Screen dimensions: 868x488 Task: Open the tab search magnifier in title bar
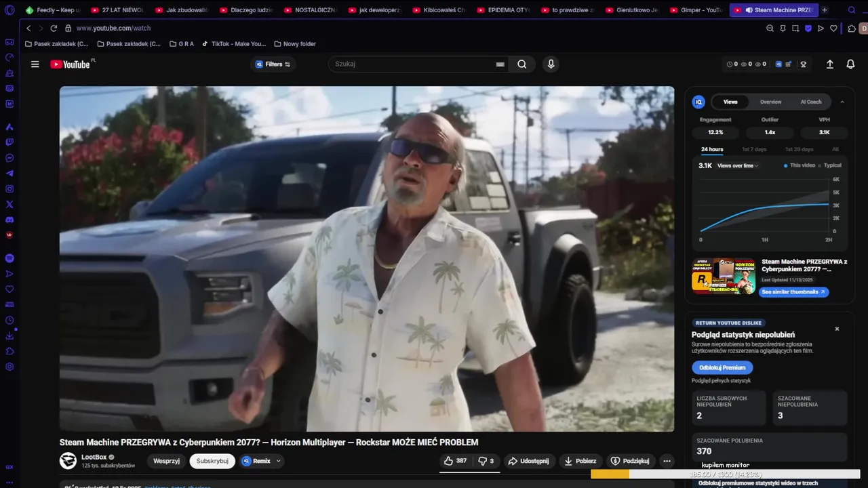(852, 10)
